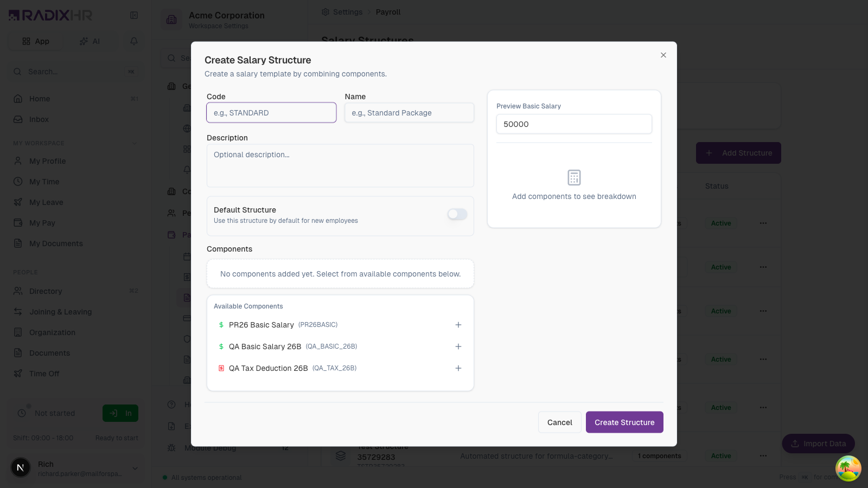Click the RadixHR logo
Viewport: 868px width, 488px height.
pyautogui.click(x=50, y=15)
